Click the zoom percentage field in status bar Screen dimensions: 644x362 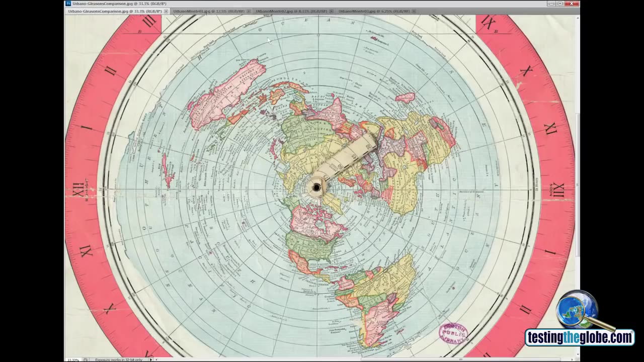click(x=73, y=359)
